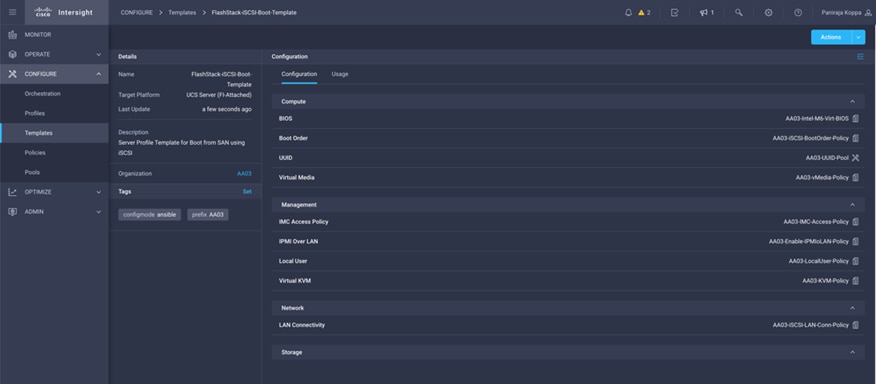This screenshot has height=384, width=876.
Task: Click the AA03-LocalUser-Policy name
Action: click(818, 261)
